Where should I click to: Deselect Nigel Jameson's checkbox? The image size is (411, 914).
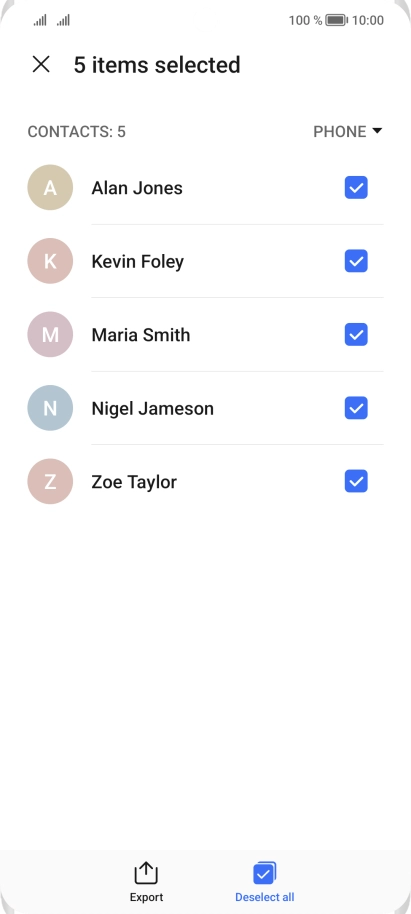point(356,408)
